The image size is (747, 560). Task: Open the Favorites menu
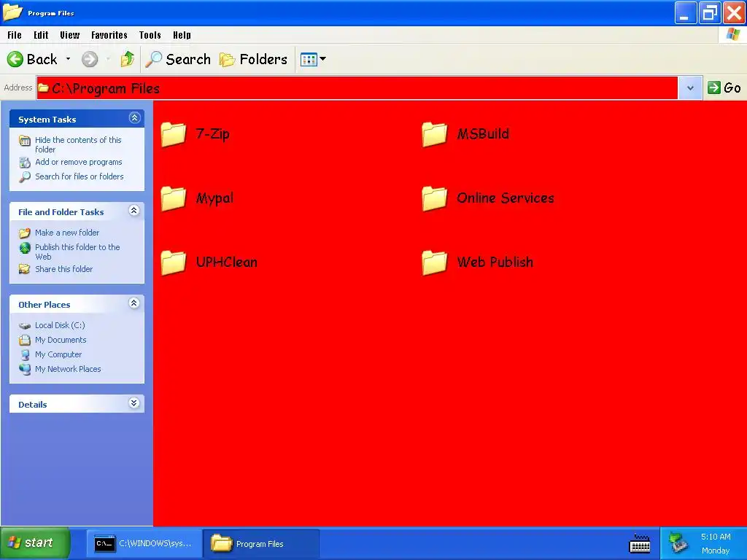point(109,35)
